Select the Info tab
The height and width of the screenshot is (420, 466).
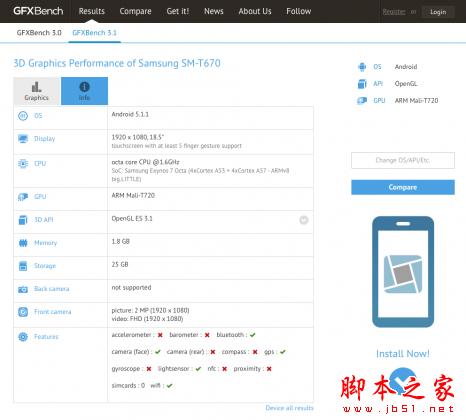pyautogui.click(x=84, y=91)
